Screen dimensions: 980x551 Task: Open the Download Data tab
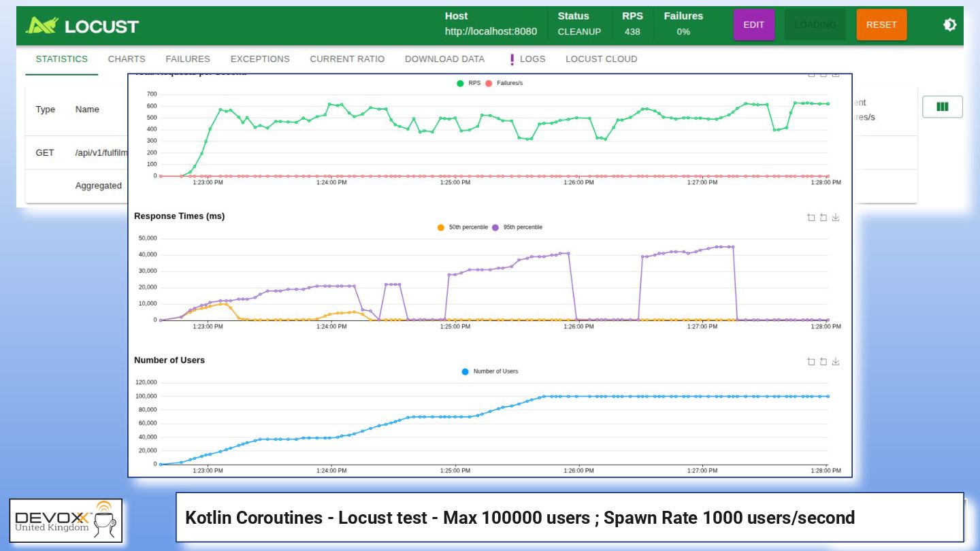(444, 59)
